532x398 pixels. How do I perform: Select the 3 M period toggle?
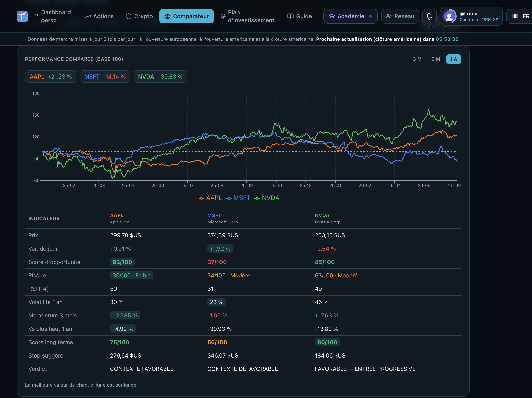point(417,59)
